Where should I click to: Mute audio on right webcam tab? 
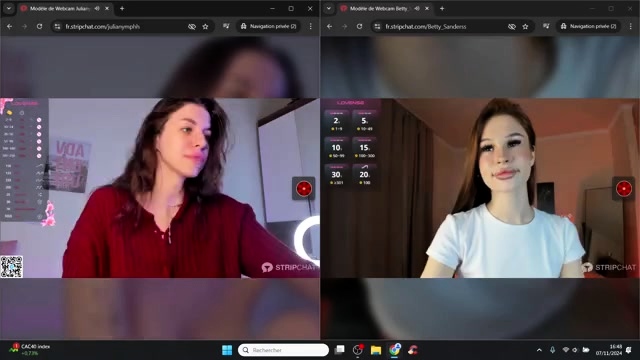click(417, 9)
